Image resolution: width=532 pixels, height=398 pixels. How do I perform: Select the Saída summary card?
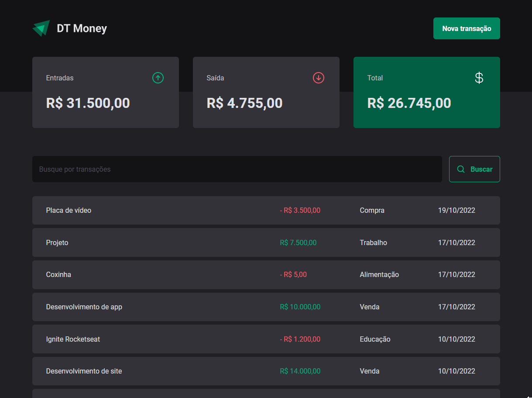266,92
